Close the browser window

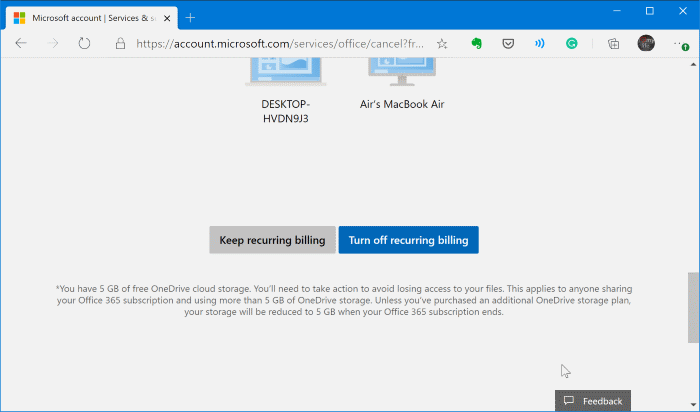click(683, 11)
